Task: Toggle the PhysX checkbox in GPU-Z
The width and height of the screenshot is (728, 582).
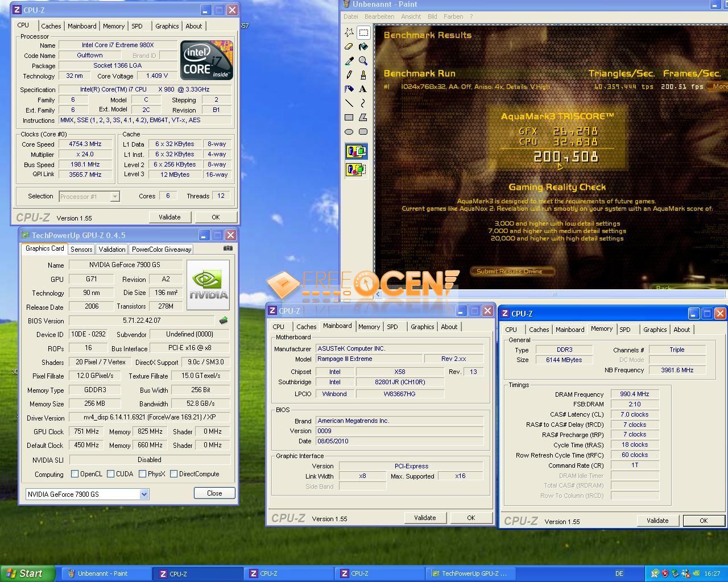Action: coord(142,474)
